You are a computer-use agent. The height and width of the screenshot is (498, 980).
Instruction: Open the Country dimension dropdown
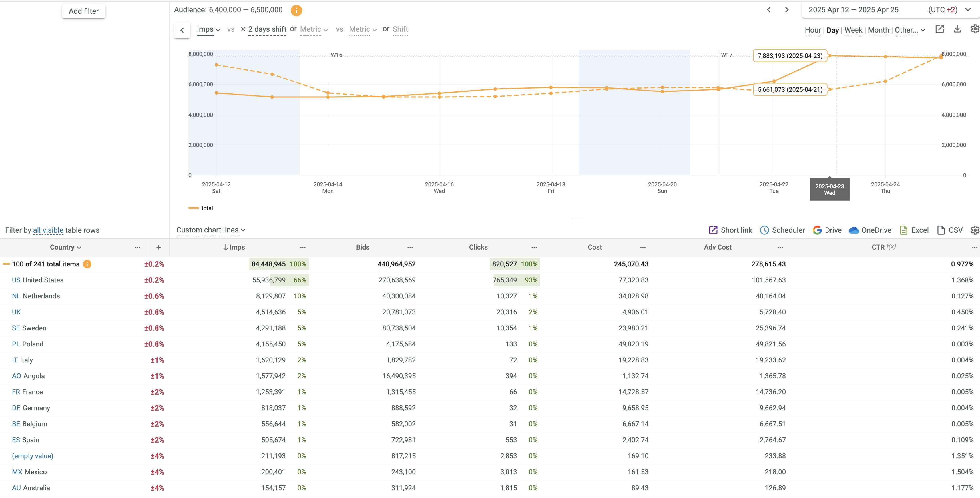click(65, 247)
